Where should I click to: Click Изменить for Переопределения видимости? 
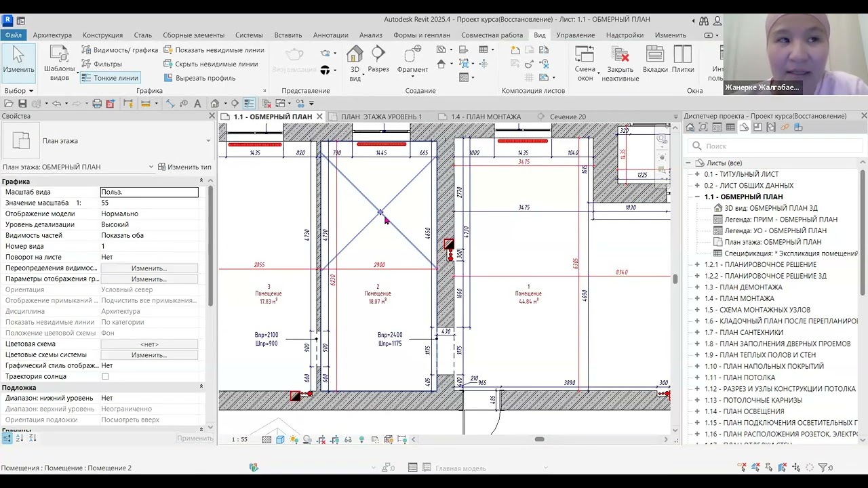point(149,268)
